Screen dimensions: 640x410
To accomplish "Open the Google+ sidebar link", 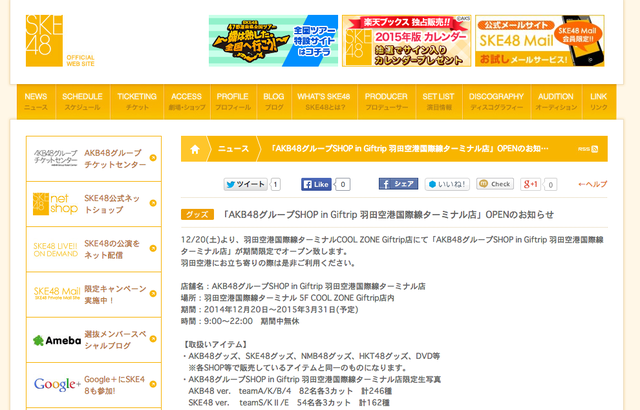I will 94,385.
